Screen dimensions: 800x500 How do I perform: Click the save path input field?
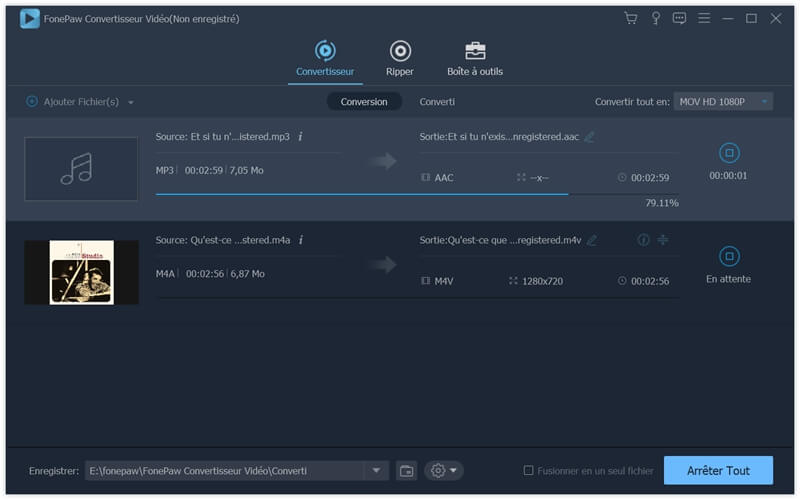pyautogui.click(x=224, y=471)
